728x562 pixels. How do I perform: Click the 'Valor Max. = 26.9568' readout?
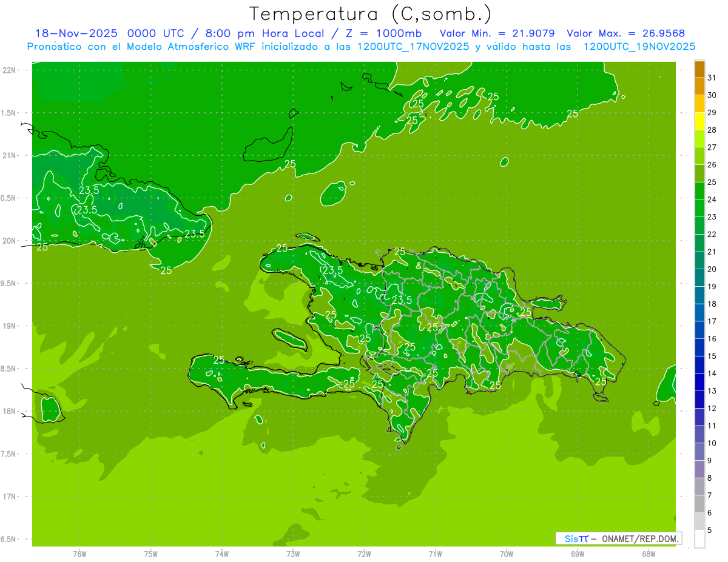coord(625,33)
